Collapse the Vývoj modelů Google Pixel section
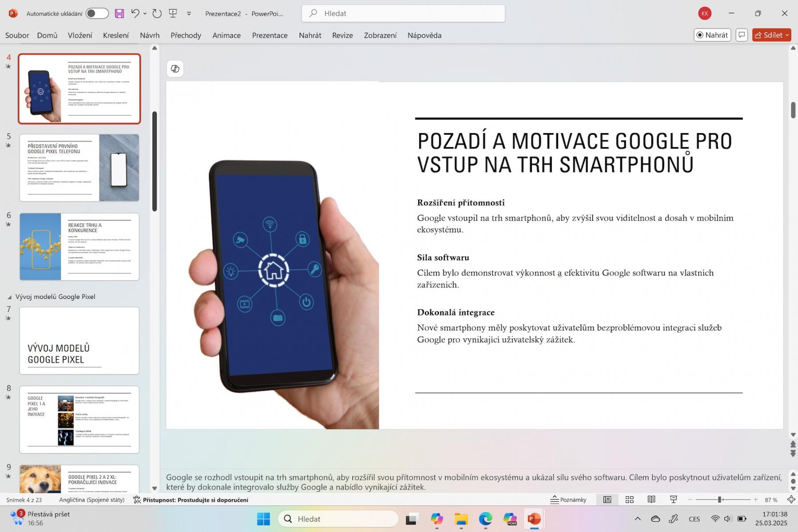 pyautogui.click(x=9, y=297)
